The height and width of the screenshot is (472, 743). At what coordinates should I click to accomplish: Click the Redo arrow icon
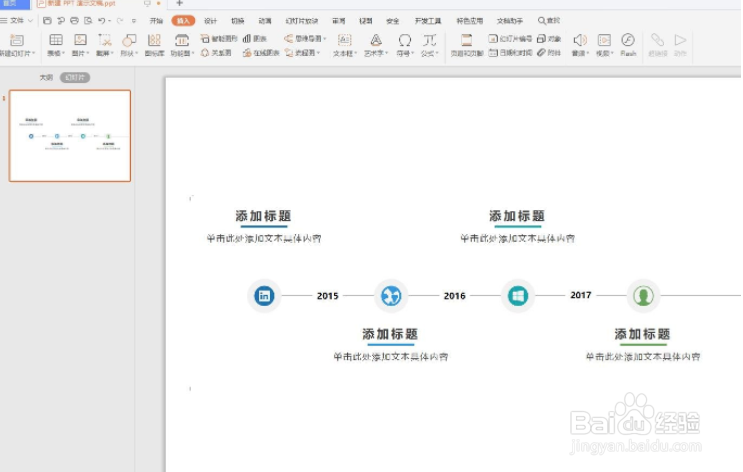[120, 20]
